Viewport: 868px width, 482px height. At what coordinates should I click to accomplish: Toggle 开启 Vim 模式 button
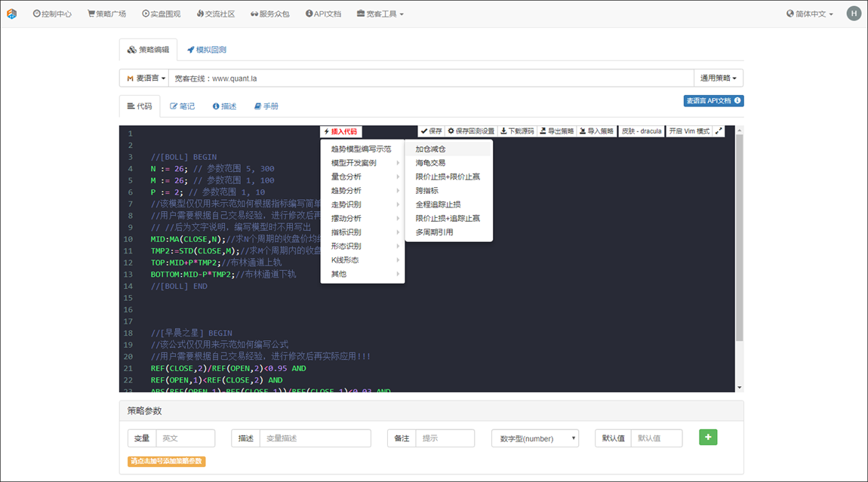(689, 131)
